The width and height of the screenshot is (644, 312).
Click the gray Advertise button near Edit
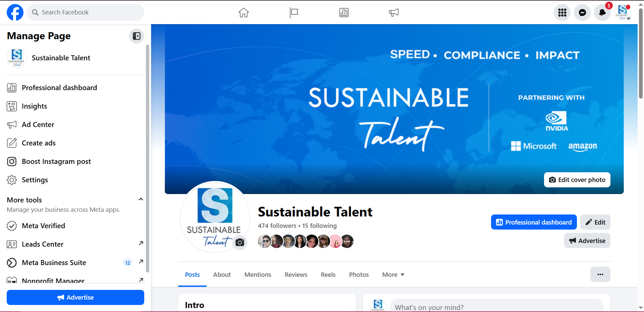pyautogui.click(x=587, y=241)
